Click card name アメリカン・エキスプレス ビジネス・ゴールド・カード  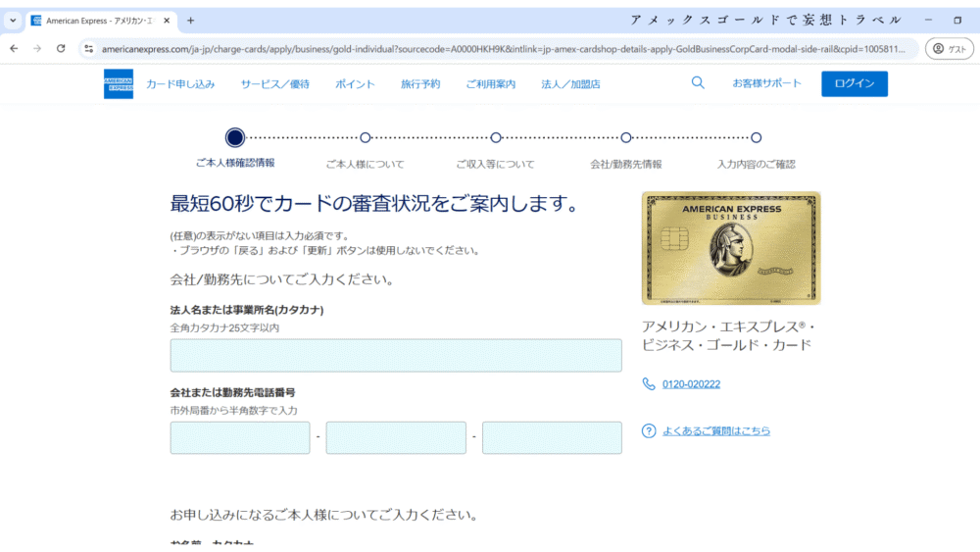pyautogui.click(x=729, y=335)
